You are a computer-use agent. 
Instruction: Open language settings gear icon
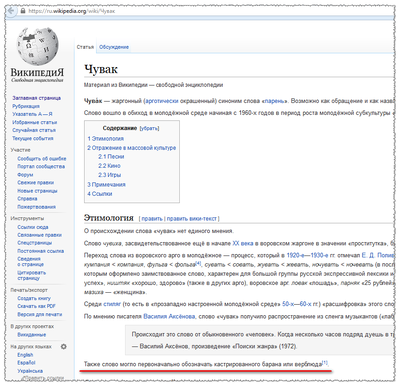[x=63, y=347]
